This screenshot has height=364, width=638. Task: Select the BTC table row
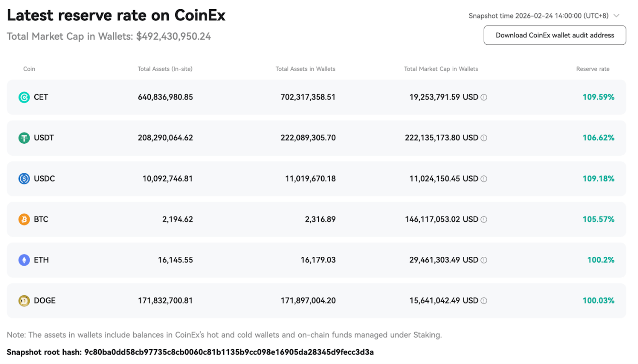coord(319,219)
